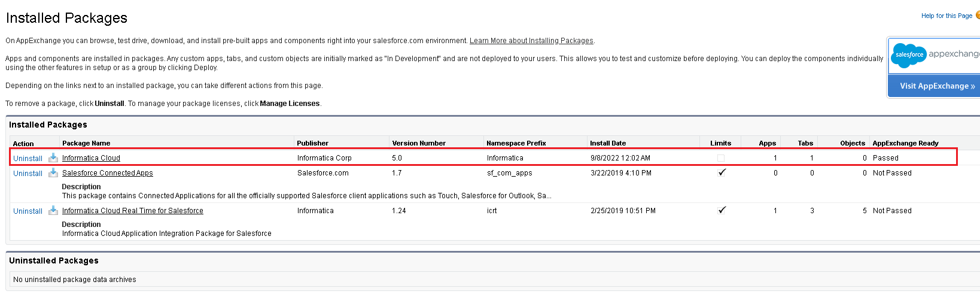The width and height of the screenshot is (980, 300).
Task: Select install date 9/8/2022 12:02 AM
Action: coord(620,158)
